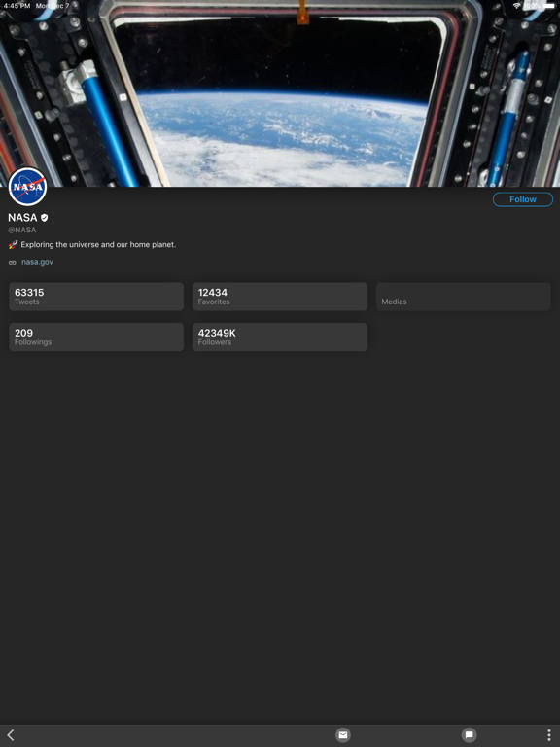Open the three-dot more options menu
The height and width of the screenshot is (747, 560).
(549, 735)
